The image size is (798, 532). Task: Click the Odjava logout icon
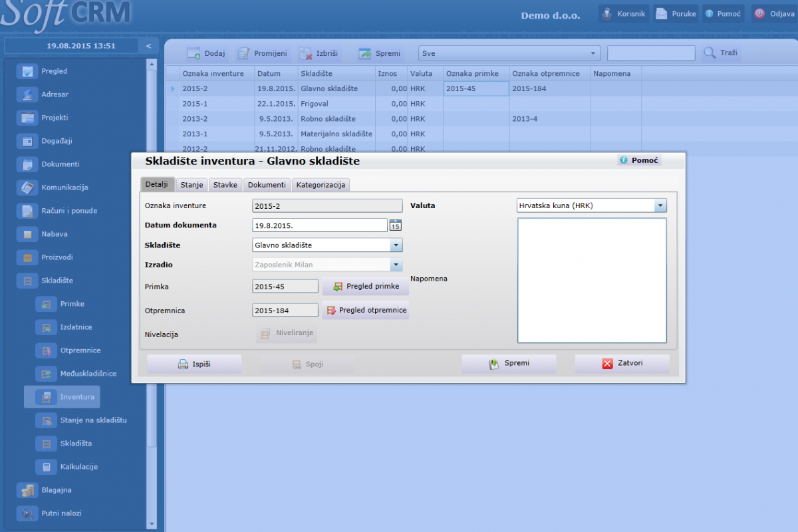[x=759, y=13]
